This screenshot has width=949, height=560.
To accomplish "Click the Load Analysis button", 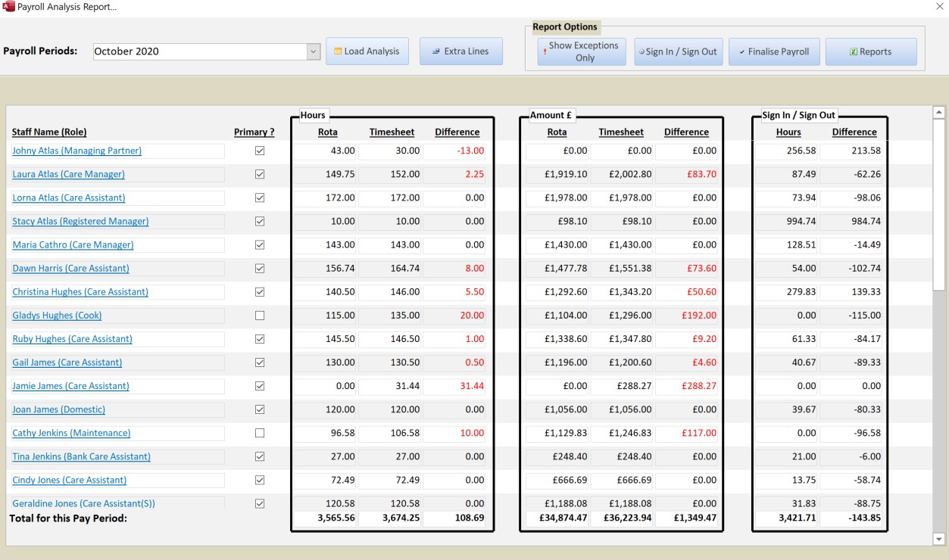I will [x=367, y=51].
